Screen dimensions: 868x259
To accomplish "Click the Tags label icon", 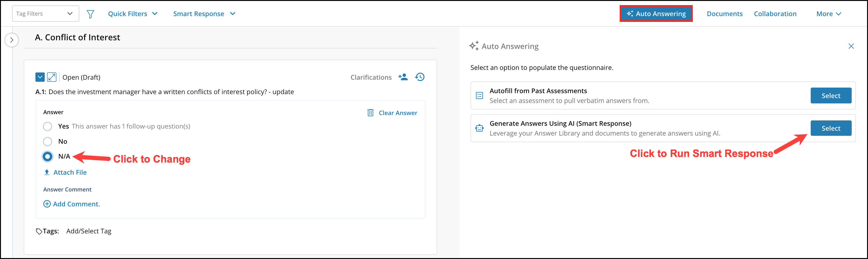I will pyautogui.click(x=39, y=231).
